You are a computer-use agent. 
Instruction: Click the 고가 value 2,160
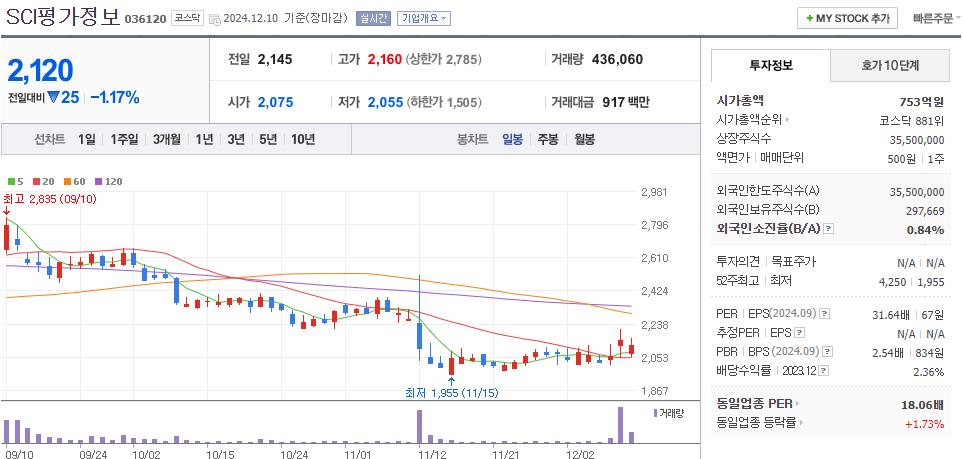point(384,60)
